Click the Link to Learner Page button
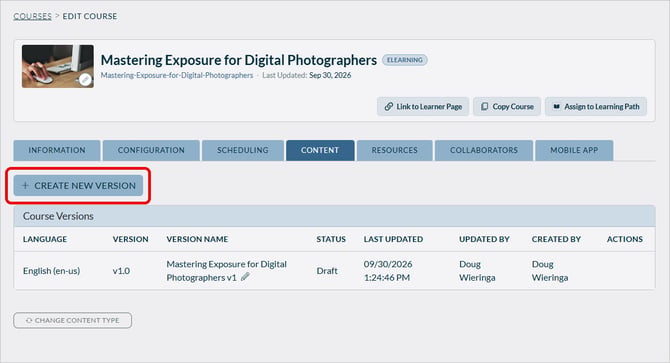This screenshot has width=670, height=363. (x=423, y=106)
